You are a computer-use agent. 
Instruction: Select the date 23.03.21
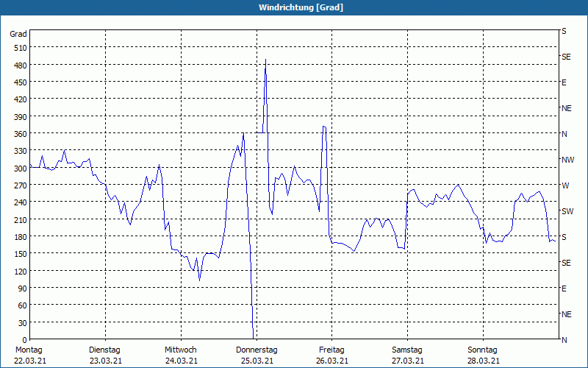pyautogui.click(x=106, y=361)
